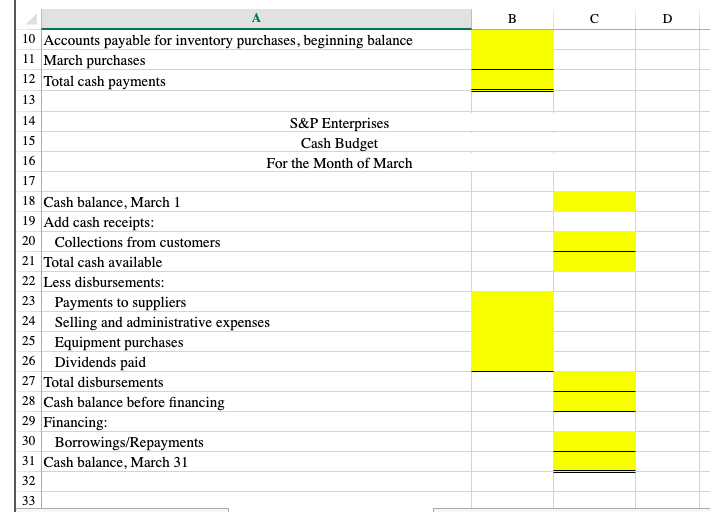710x512 pixels.
Task: Click the 'March purchases' cell
Action: click(256, 60)
